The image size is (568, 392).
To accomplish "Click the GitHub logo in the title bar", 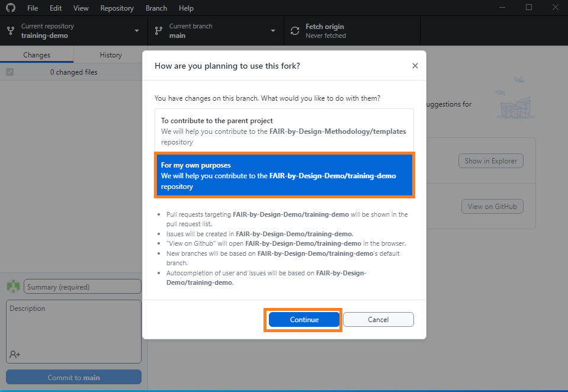I will click(x=11, y=8).
